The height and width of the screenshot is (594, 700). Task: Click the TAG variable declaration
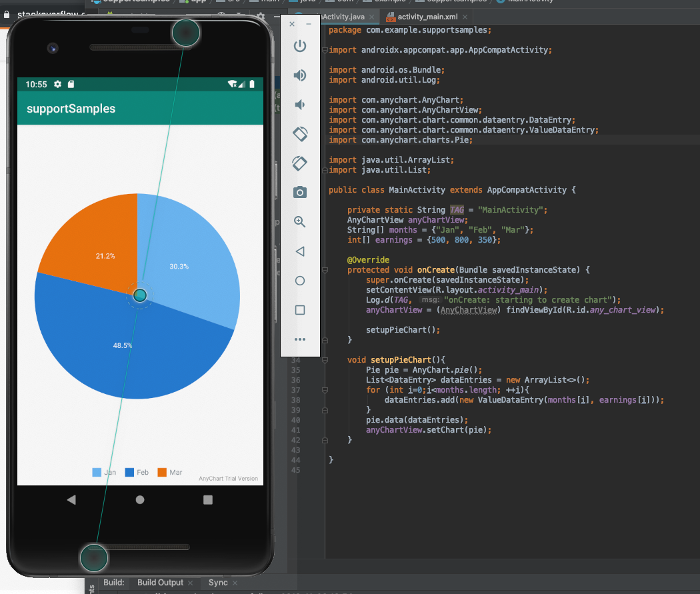(457, 210)
